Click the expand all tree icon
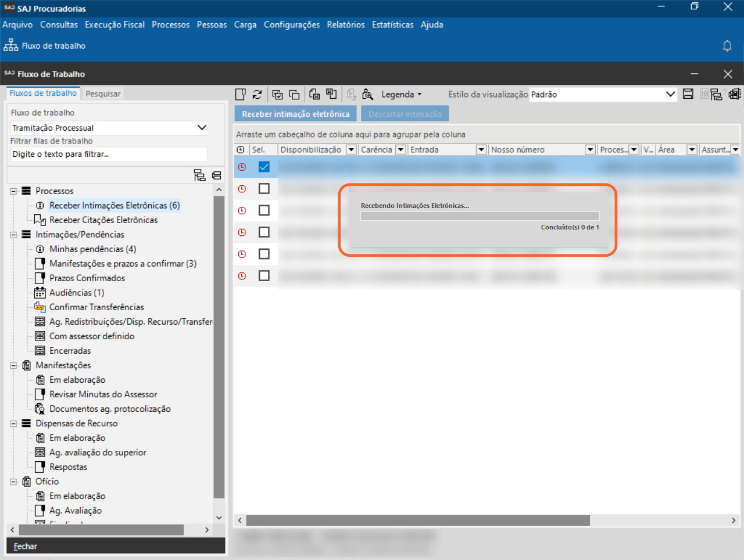 point(199,175)
